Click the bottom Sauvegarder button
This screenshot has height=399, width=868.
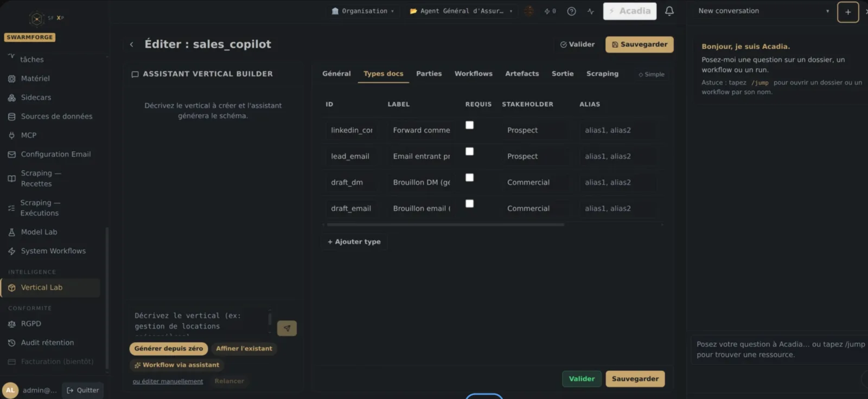(x=635, y=379)
